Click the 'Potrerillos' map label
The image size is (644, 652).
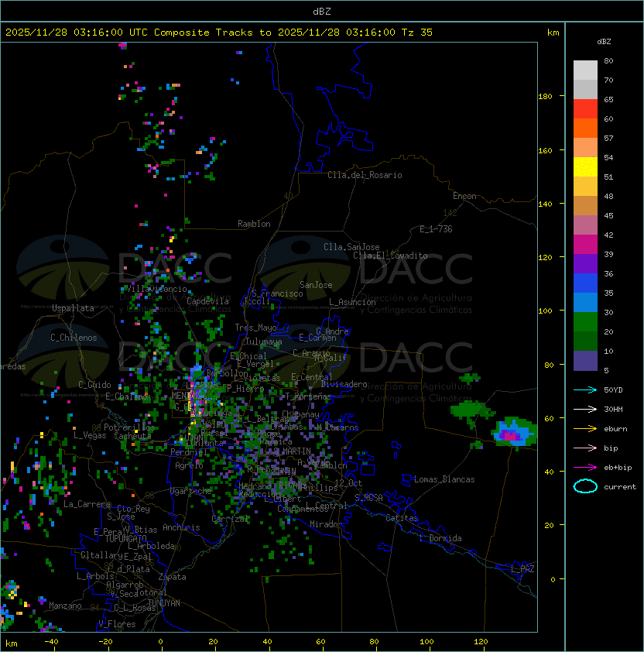(x=129, y=427)
